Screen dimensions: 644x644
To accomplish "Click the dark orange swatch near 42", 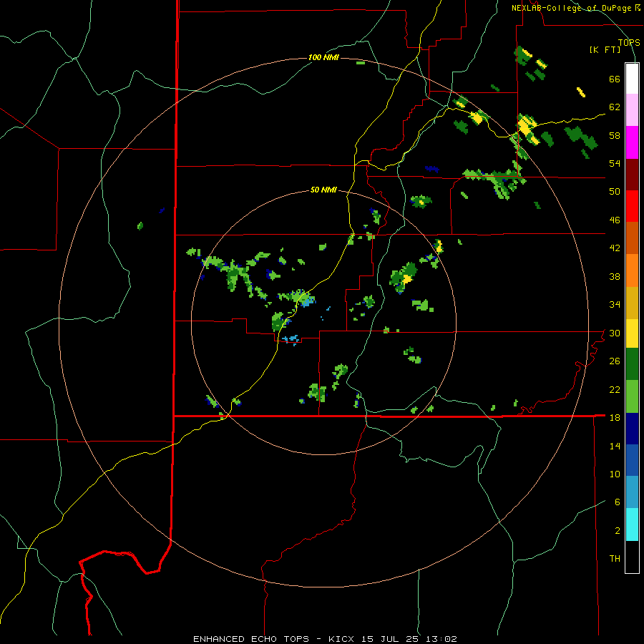I will (x=632, y=238).
